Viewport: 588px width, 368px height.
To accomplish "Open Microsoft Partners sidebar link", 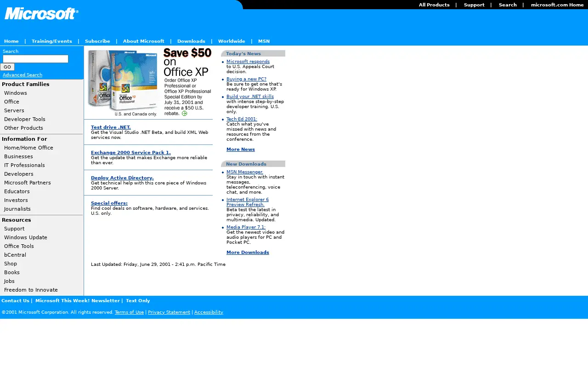I will tap(28, 183).
